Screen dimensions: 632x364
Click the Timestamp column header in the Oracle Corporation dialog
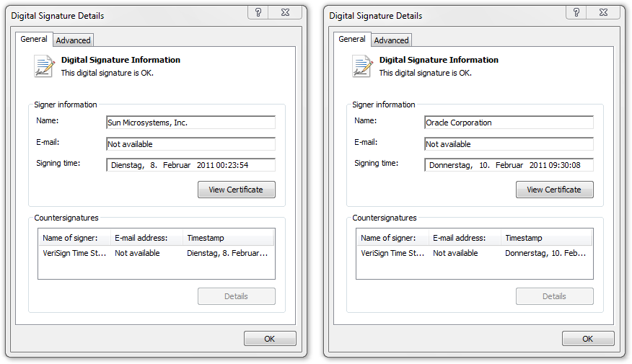pos(546,238)
